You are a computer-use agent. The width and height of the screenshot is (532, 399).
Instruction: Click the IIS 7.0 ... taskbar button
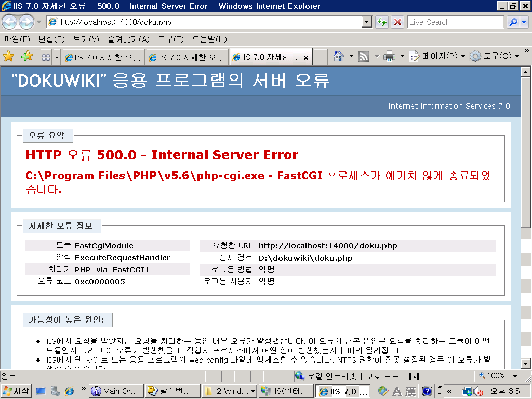tap(343, 391)
